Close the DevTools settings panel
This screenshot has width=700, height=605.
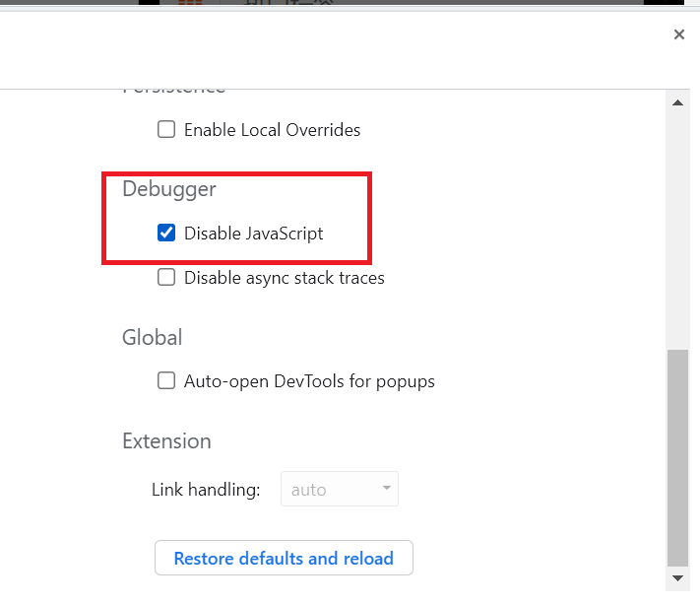pos(678,34)
